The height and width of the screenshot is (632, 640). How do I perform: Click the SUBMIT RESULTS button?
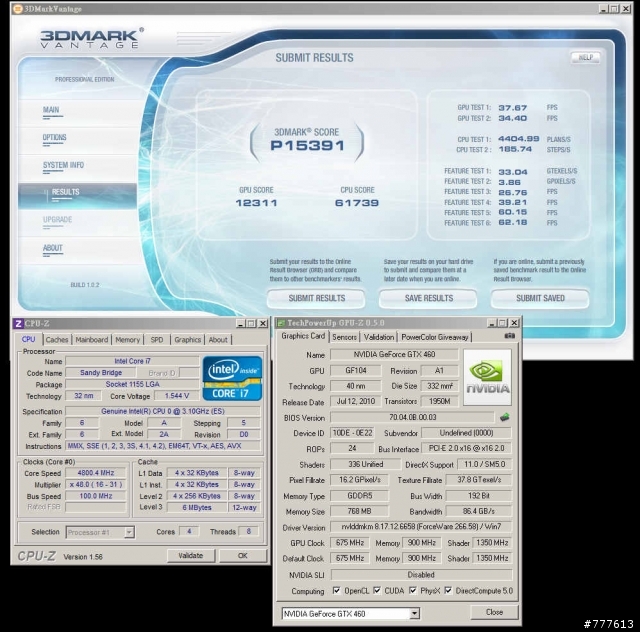316,298
